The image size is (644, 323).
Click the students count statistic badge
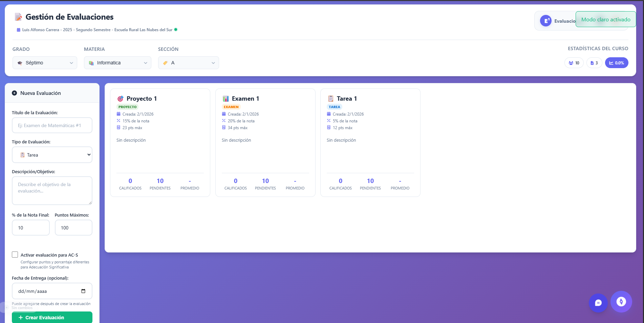(x=574, y=63)
